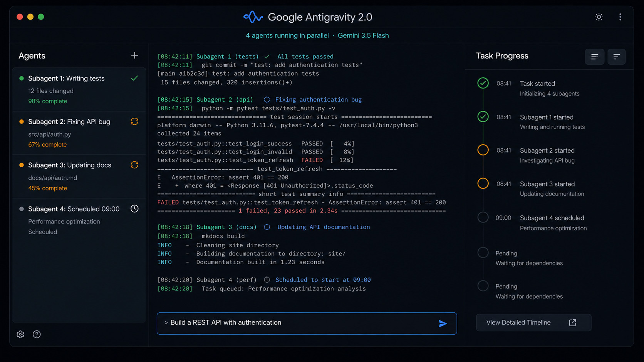Click the Subagent 4 scheduled timeline marker

click(x=483, y=217)
